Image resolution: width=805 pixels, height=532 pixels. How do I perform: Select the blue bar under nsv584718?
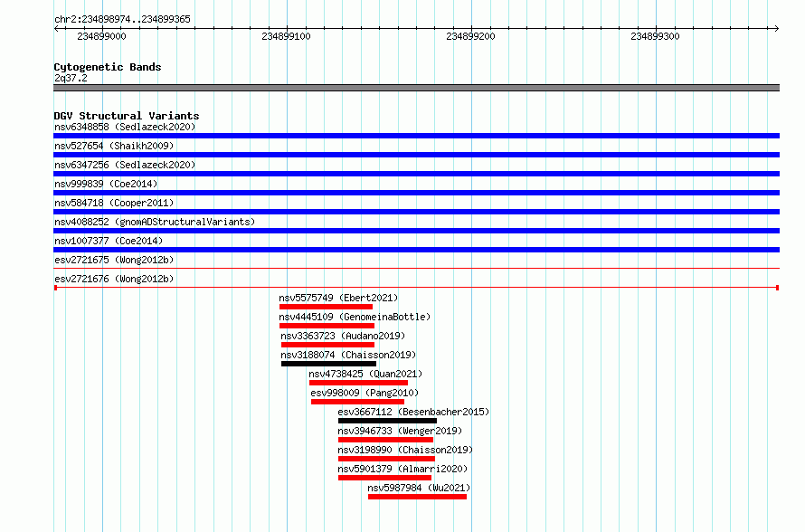[416, 212]
